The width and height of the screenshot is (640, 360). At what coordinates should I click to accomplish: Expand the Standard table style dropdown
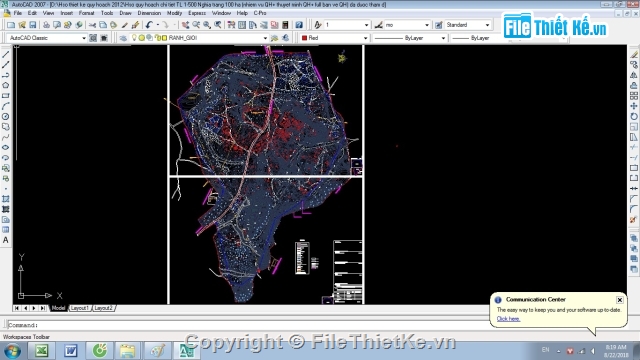click(487, 25)
